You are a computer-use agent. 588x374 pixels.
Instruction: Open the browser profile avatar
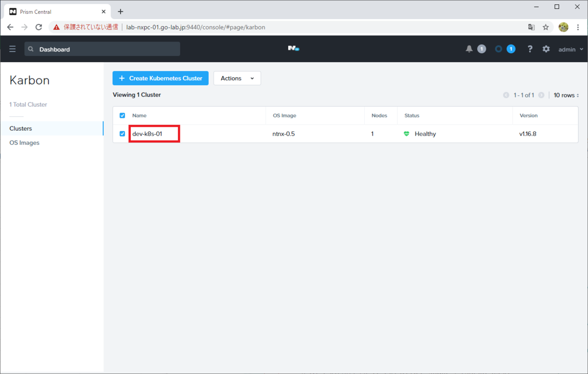[563, 27]
